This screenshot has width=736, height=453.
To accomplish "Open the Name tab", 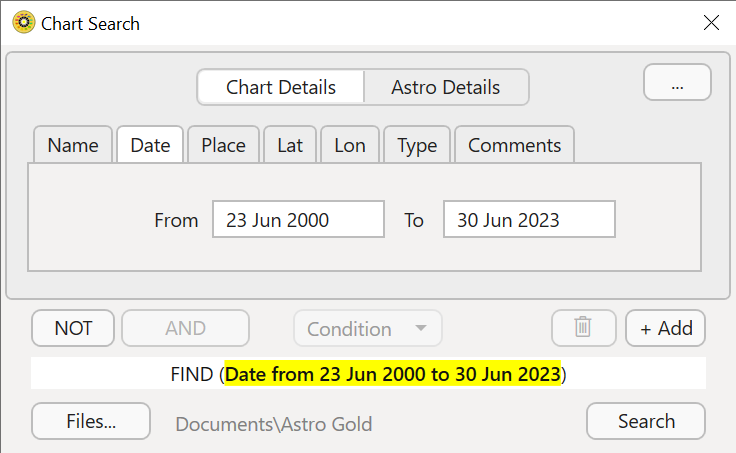I will tap(73, 145).
